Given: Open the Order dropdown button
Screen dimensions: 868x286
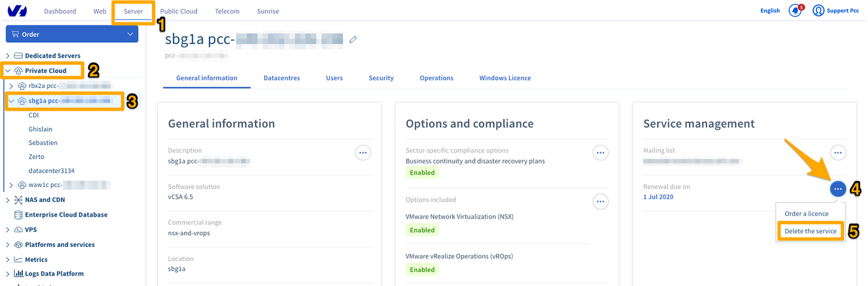Looking at the screenshot, I should click(x=72, y=34).
